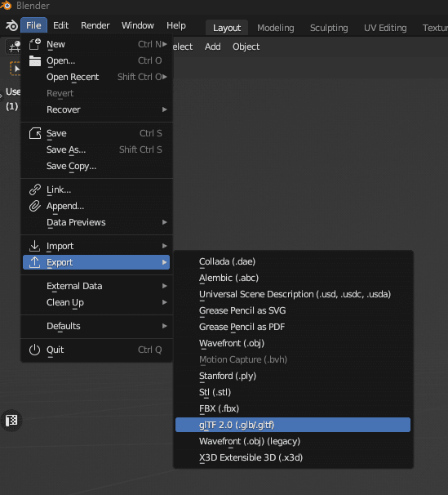Click the Save disk icon
The height and width of the screenshot is (495, 448).
click(x=34, y=133)
